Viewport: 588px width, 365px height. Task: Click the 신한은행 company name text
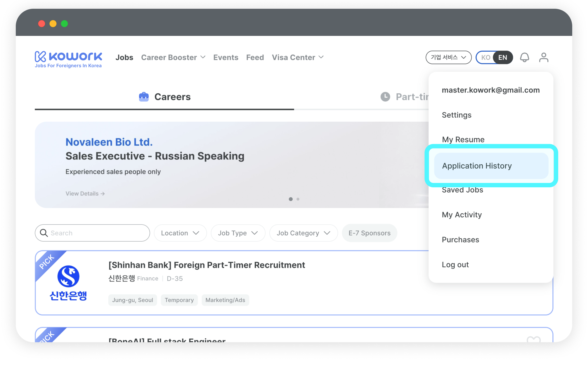(122, 278)
